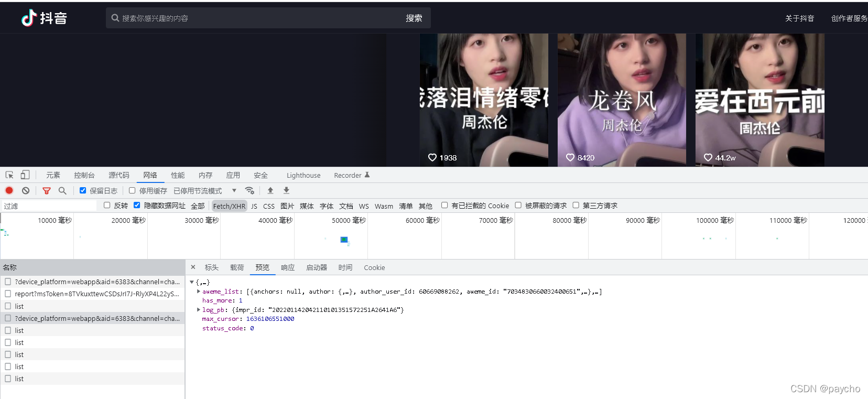
Task: Enable the 反转 checkbox
Action: point(107,205)
